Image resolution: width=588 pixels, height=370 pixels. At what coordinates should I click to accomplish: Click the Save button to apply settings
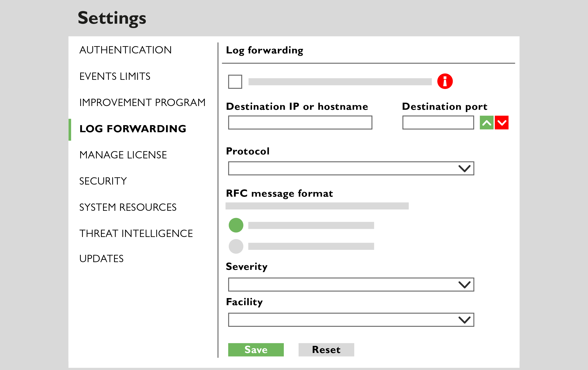coord(256,350)
